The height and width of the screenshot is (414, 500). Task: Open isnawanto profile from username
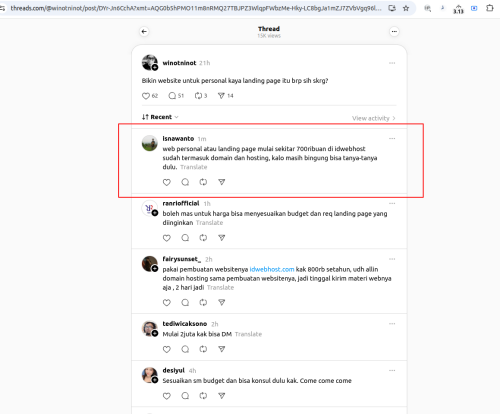tap(178, 138)
